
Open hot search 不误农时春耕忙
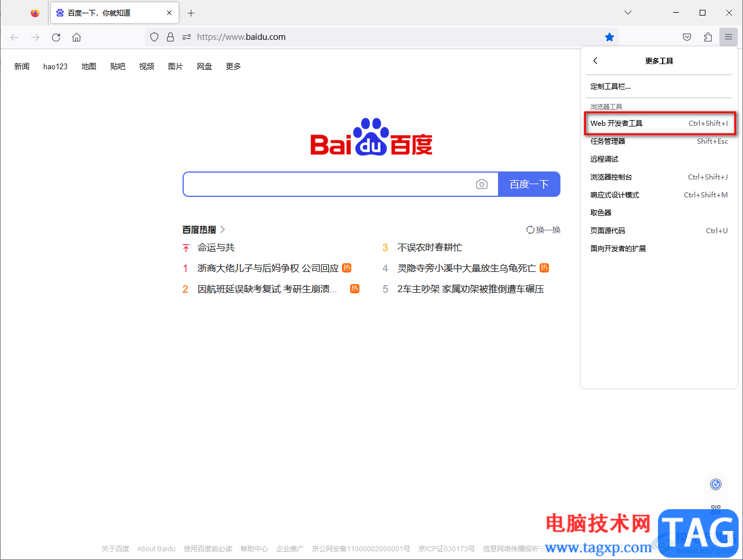coord(430,248)
